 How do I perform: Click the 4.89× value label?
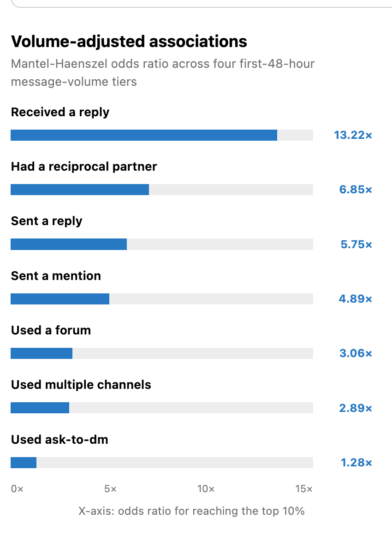click(356, 299)
